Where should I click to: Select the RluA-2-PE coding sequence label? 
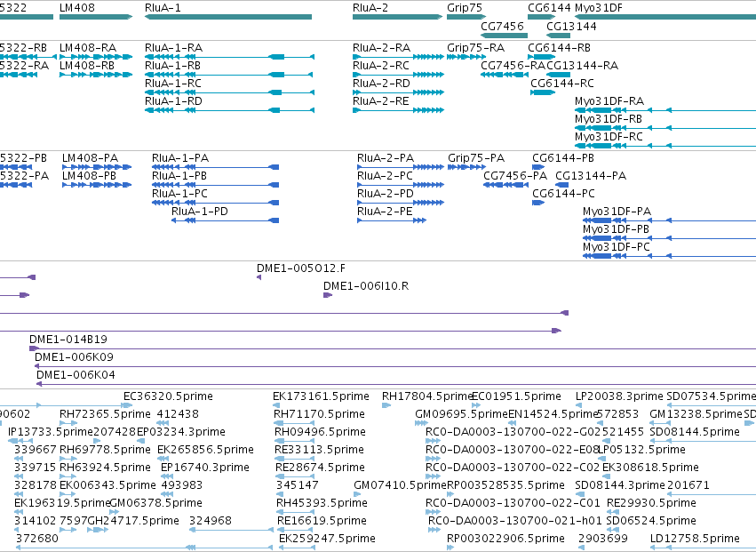pyautogui.click(x=385, y=212)
